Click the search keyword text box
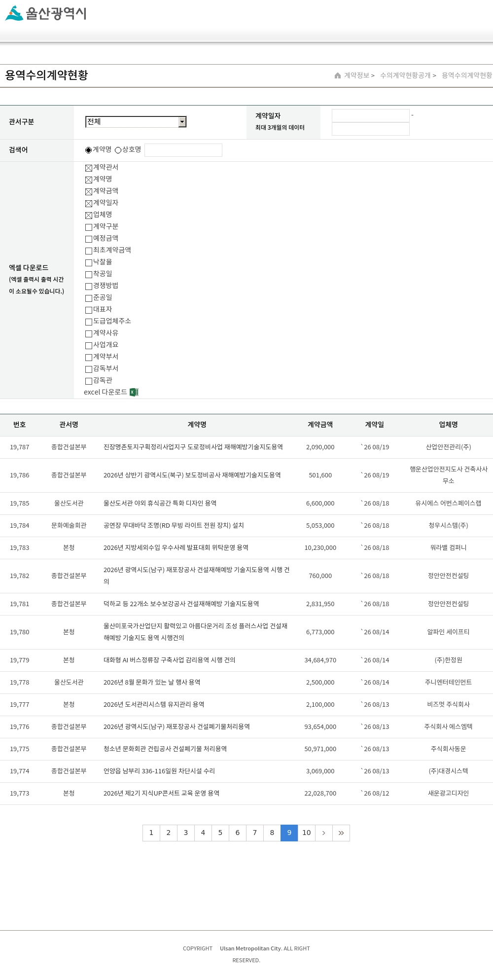Screen dimensions: 493x980 point(183,150)
